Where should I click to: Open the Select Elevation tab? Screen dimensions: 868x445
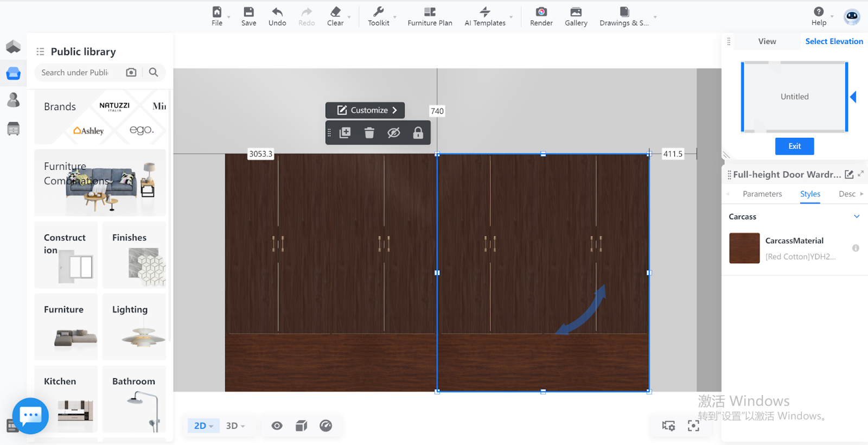click(833, 41)
